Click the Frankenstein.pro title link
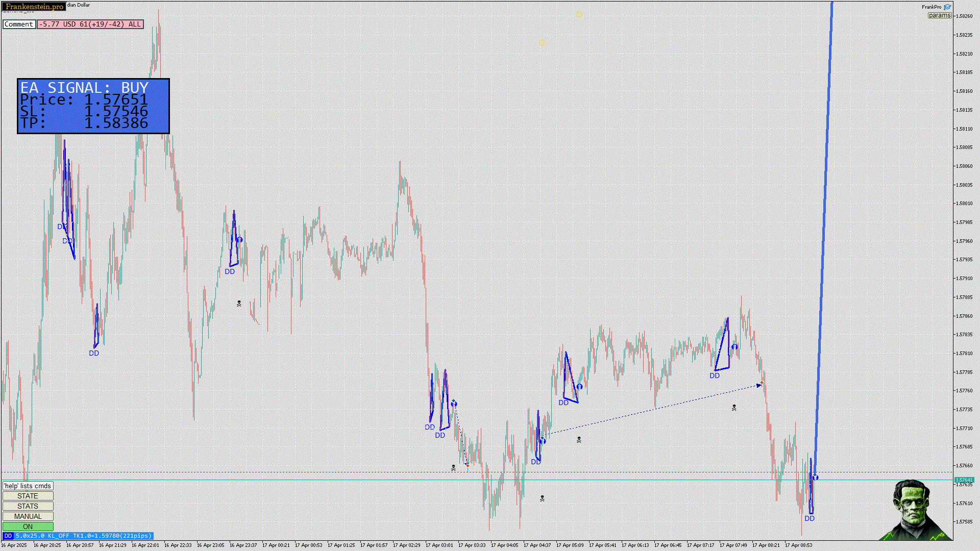The image size is (980, 551). pyautogui.click(x=34, y=7)
